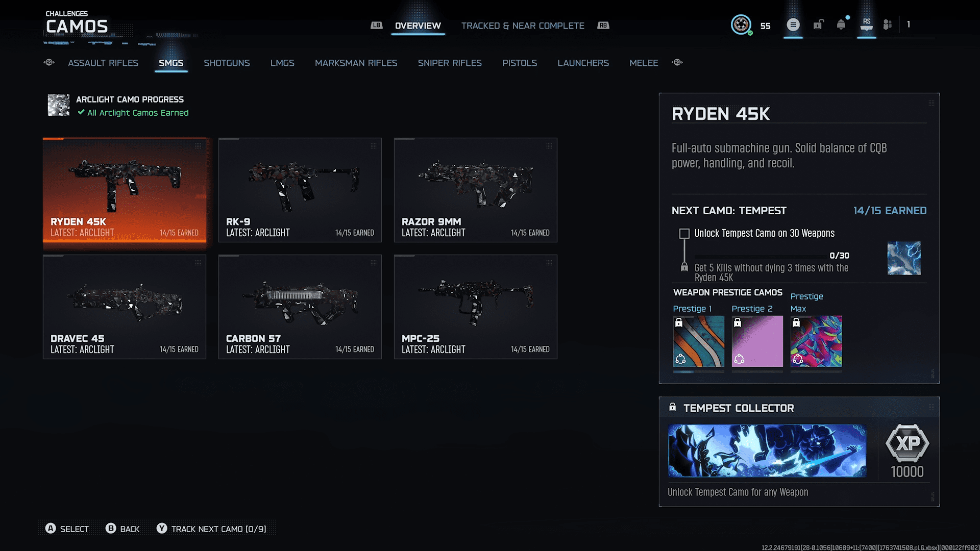This screenshot has height=551, width=980.
Task: Open the Sniper Rifles category tab
Action: click(450, 63)
